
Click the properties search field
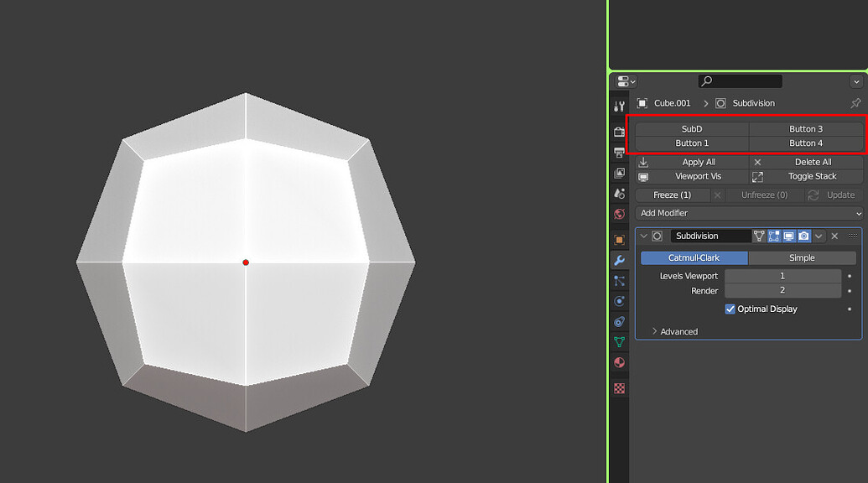pyautogui.click(x=739, y=80)
